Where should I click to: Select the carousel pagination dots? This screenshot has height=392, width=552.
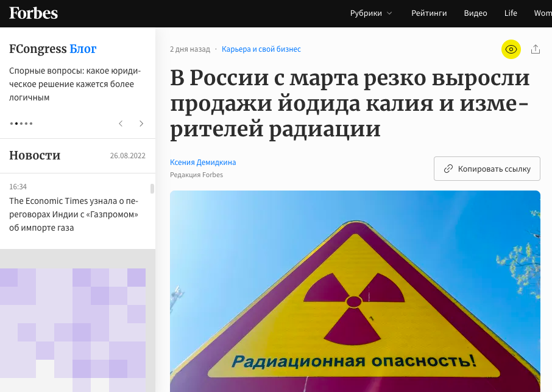point(21,124)
